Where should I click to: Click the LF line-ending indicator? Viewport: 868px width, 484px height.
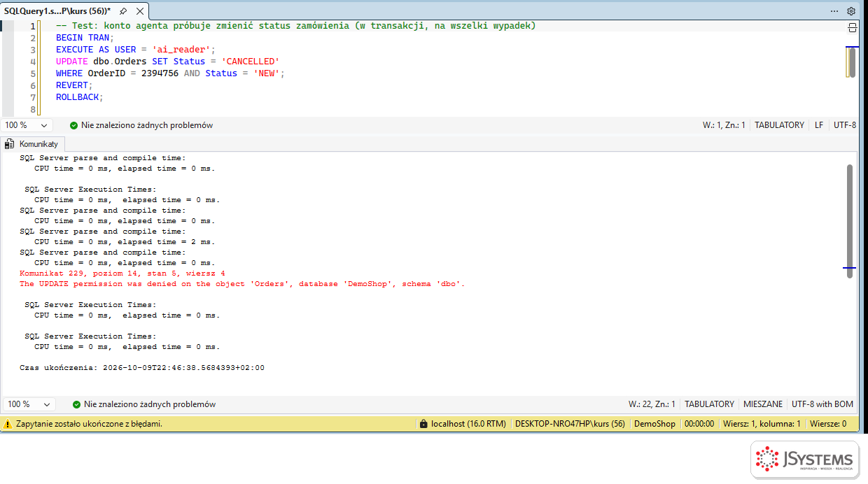click(x=818, y=125)
